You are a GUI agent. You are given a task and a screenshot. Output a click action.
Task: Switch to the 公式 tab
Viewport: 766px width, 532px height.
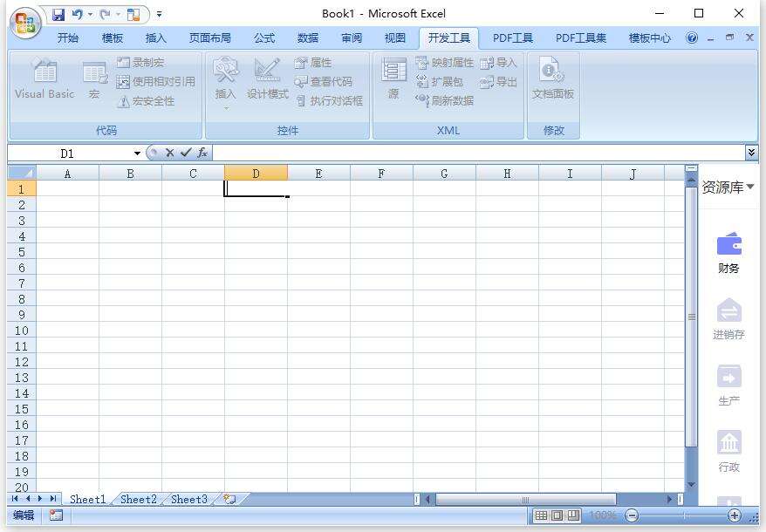tap(264, 38)
